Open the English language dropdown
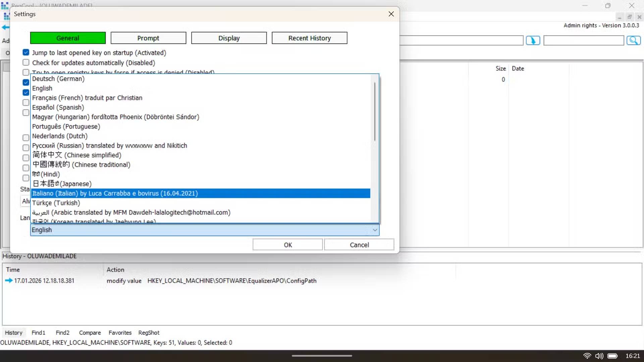The height and width of the screenshot is (362, 644). 375,230
